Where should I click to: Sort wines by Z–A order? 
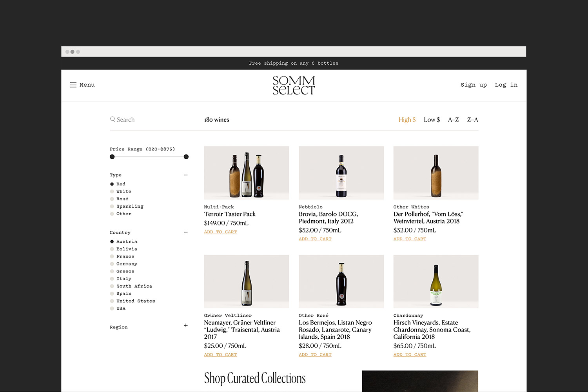(x=472, y=120)
